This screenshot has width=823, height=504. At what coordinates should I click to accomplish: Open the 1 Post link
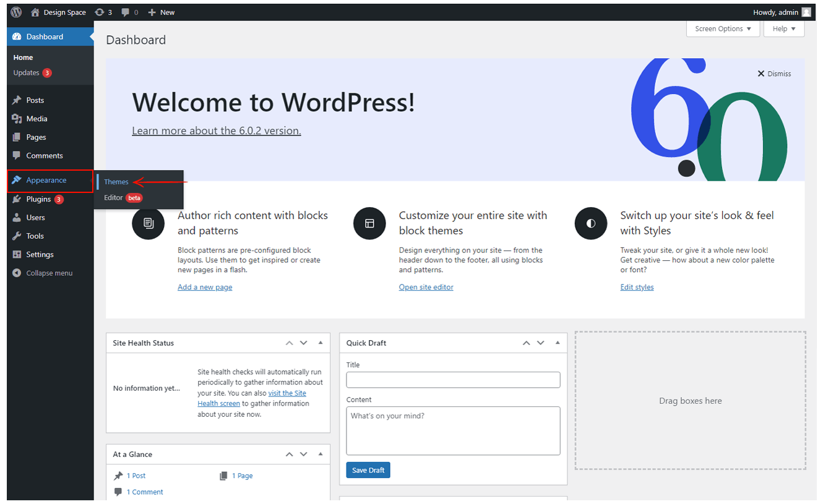[x=136, y=476]
